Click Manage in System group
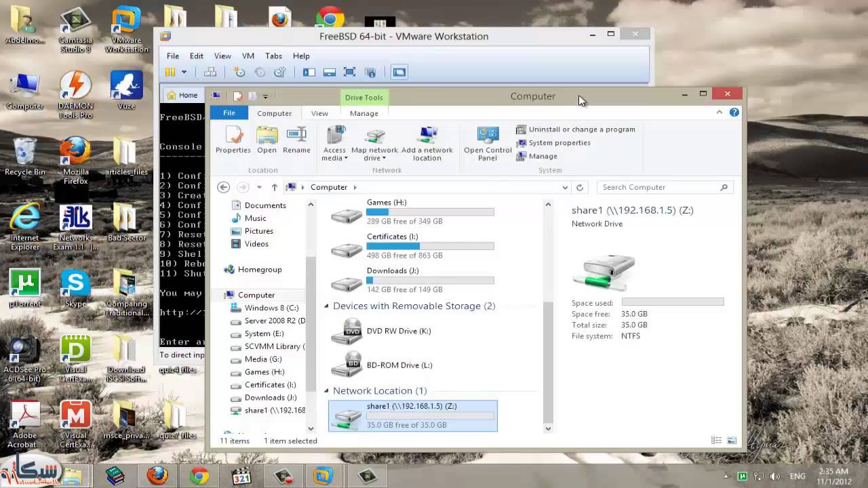Image resolution: width=868 pixels, height=488 pixels. point(536,157)
